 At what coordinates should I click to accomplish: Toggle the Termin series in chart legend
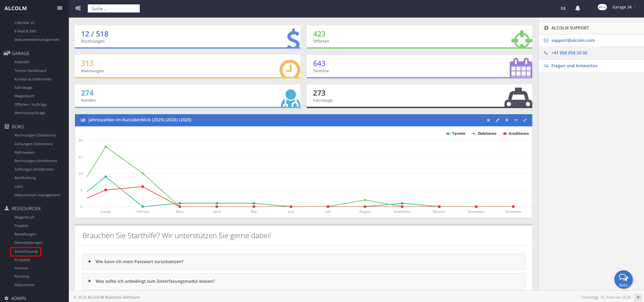coord(455,134)
